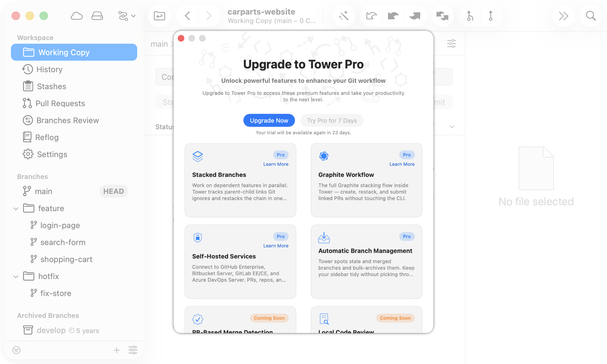Open the cloud services view icon

[76, 16]
